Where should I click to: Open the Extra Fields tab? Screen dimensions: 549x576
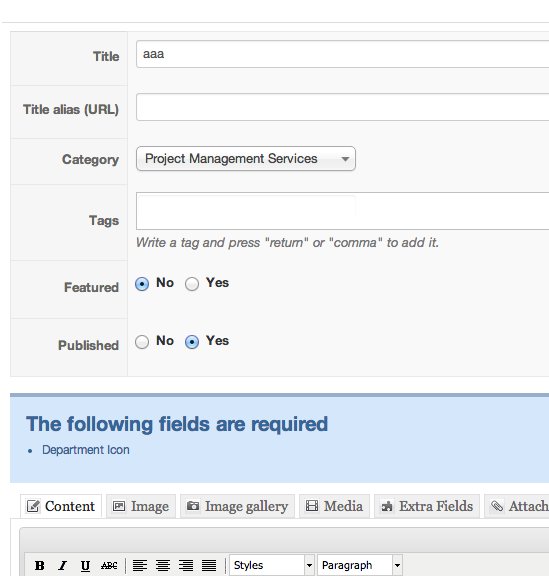click(427, 506)
